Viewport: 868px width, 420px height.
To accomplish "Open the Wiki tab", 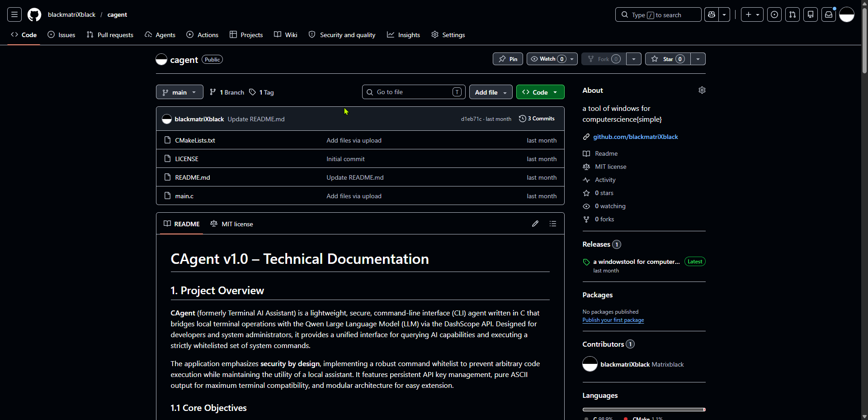I will click(286, 35).
